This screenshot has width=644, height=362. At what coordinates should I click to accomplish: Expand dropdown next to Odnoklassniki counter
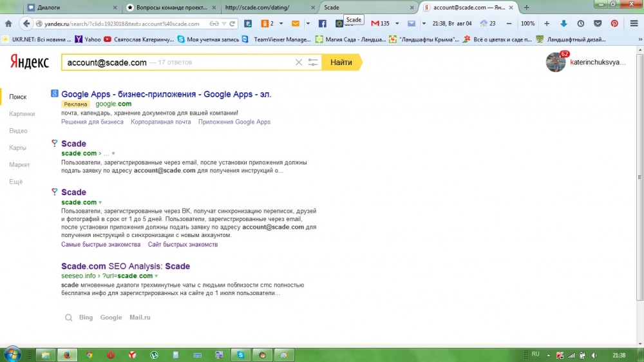tap(281, 24)
